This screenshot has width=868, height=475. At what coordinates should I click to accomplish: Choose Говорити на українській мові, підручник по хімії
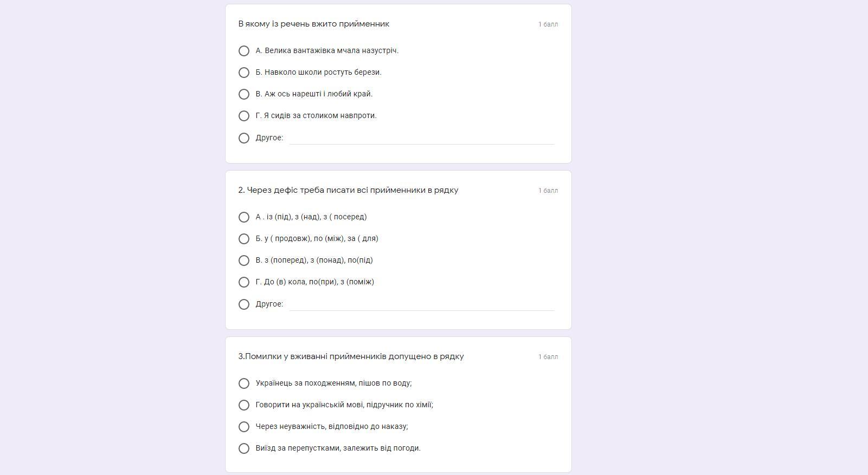click(x=244, y=405)
